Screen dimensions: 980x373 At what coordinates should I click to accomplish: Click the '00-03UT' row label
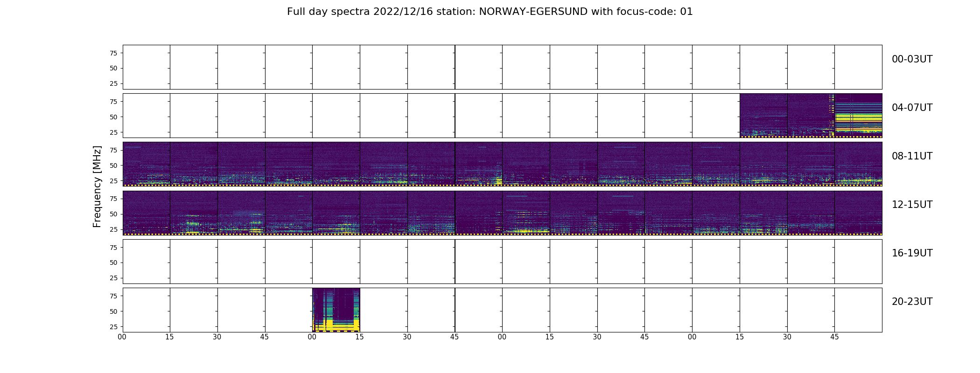pyautogui.click(x=912, y=59)
